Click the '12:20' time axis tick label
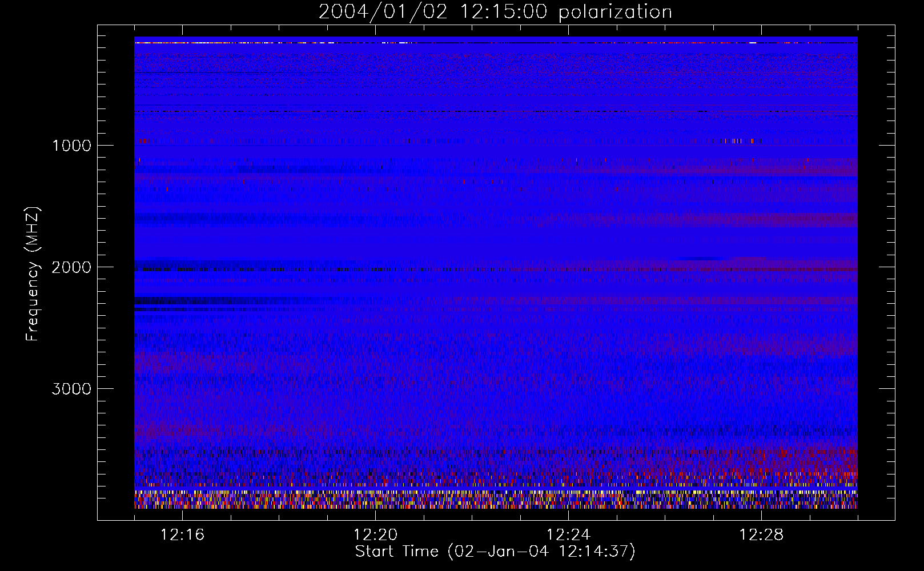The width and height of the screenshot is (924, 571). 375,535
